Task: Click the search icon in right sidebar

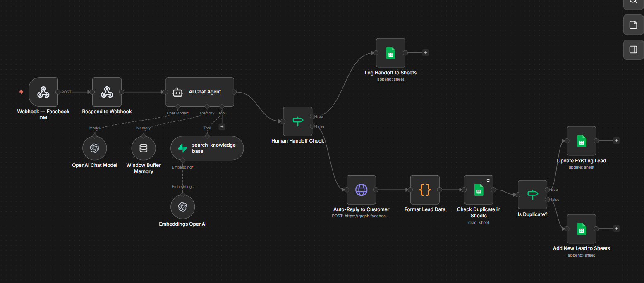Action: point(633,2)
